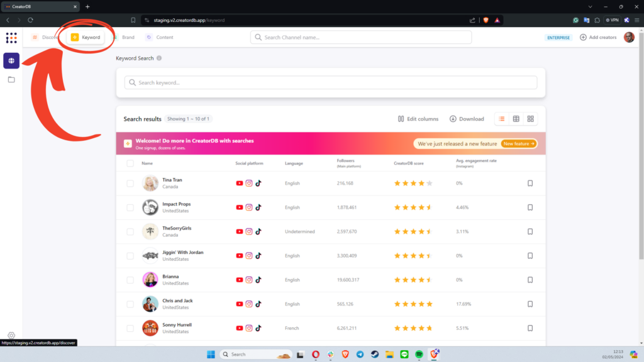This screenshot has height=362, width=644.
Task: Click the Sonny Hurrell creator name
Action: (x=177, y=325)
